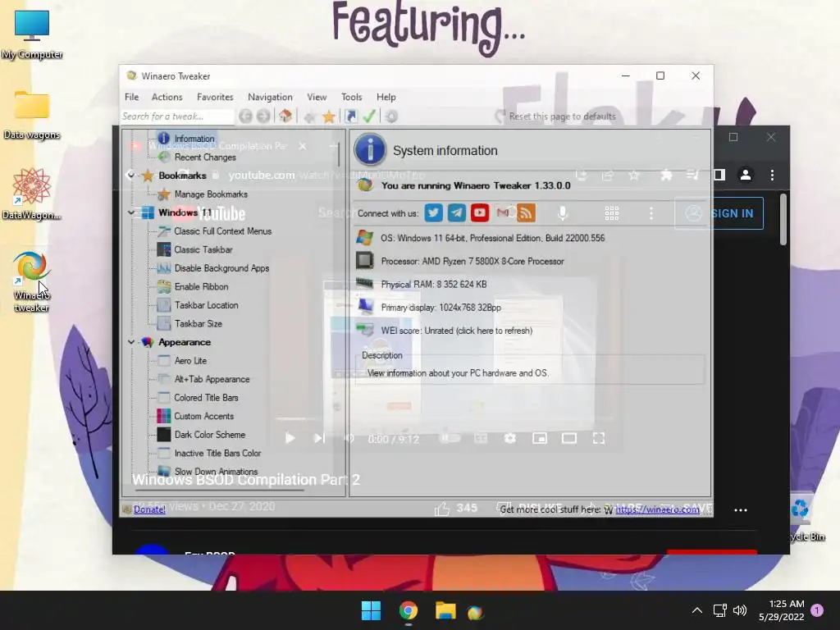This screenshot has width=840, height=630.
Task: Play the YouTube video
Action: (290, 438)
